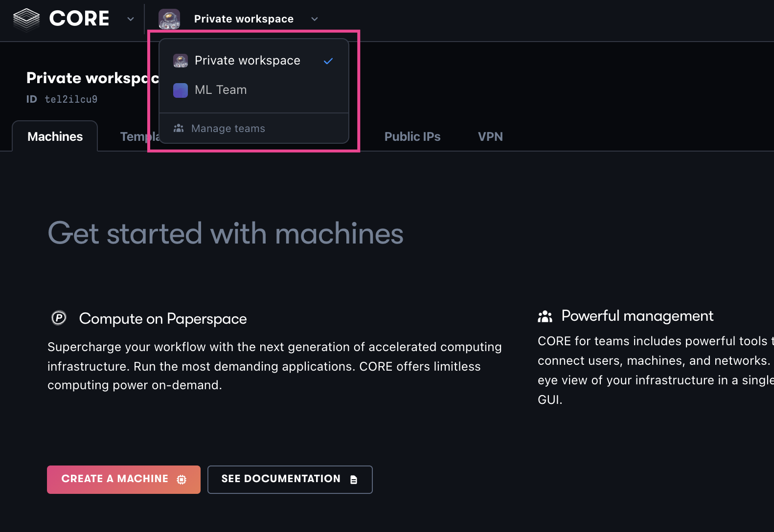Click the workspace ID tel2ilcu9

click(x=71, y=99)
